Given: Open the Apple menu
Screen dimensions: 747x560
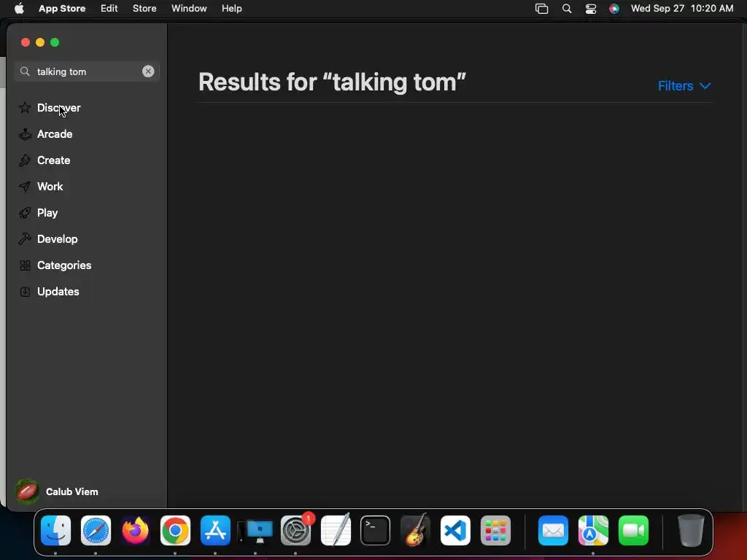Looking at the screenshot, I should pyautogui.click(x=19, y=8).
